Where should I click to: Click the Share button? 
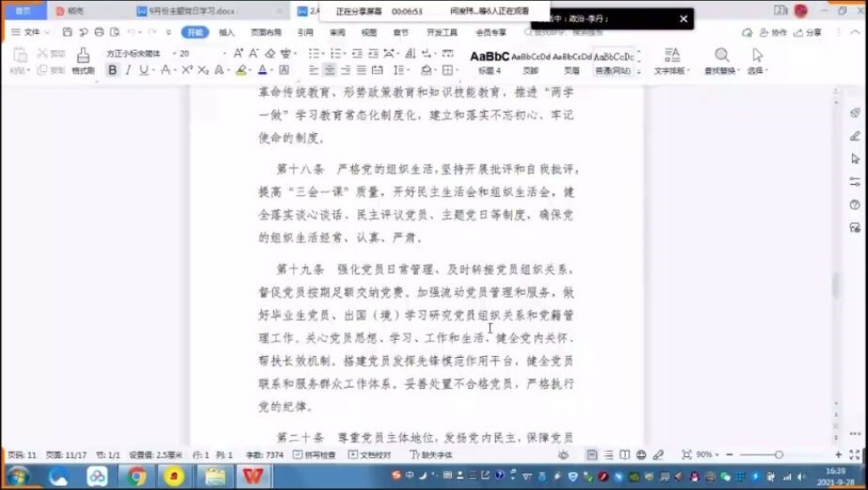[x=808, y=32]
